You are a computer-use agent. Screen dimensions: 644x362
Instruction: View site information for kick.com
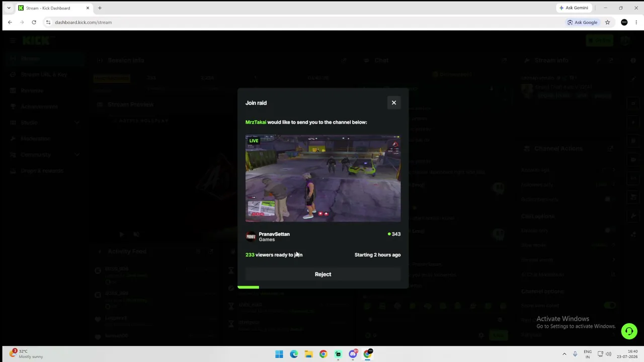(x=48, y=22)
